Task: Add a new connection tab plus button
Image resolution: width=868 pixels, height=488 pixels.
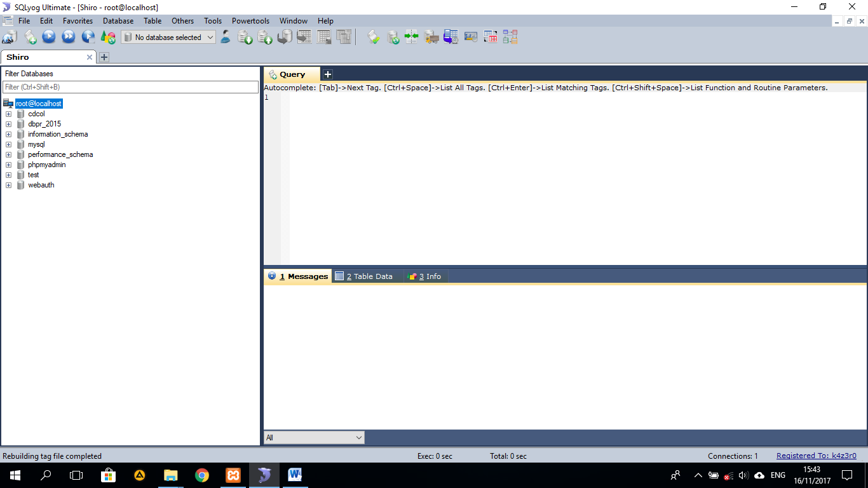Action: pyautogui.click(x=104, y=57)
